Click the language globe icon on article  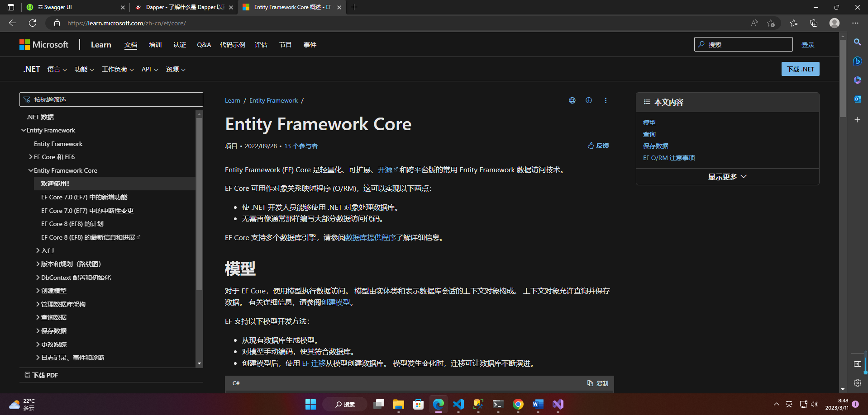(x=572, y=100)
